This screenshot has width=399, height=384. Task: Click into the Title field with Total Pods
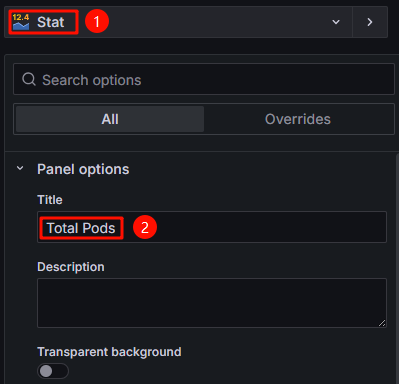coord(212,227)
